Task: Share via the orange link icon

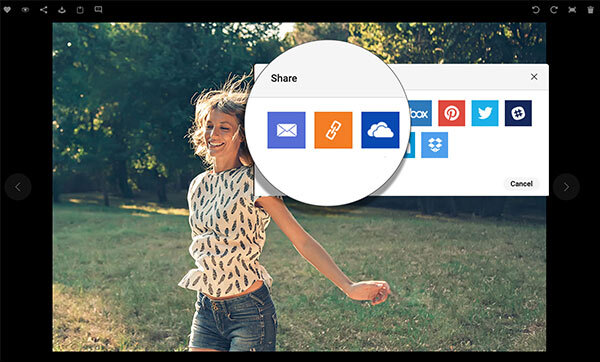Action: click(x=333, y=130)
